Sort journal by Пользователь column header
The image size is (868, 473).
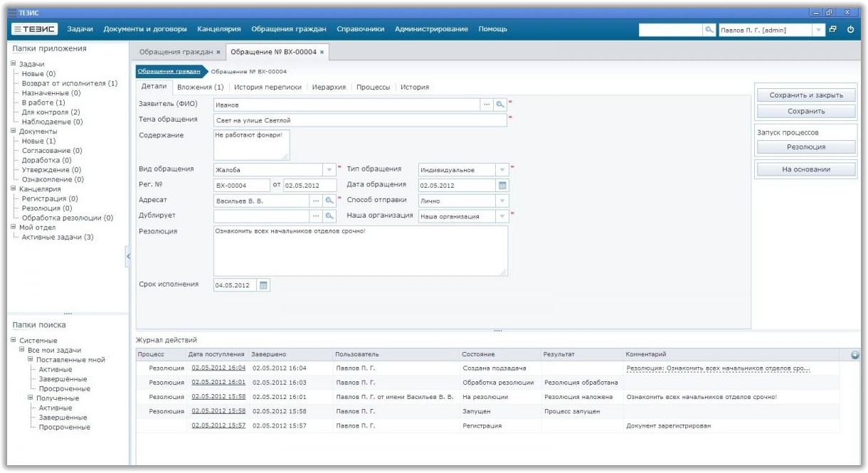pos(357,354)
